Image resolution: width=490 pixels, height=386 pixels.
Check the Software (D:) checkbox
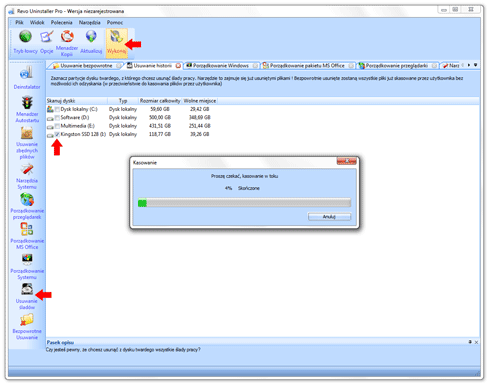tap(57, 118)
